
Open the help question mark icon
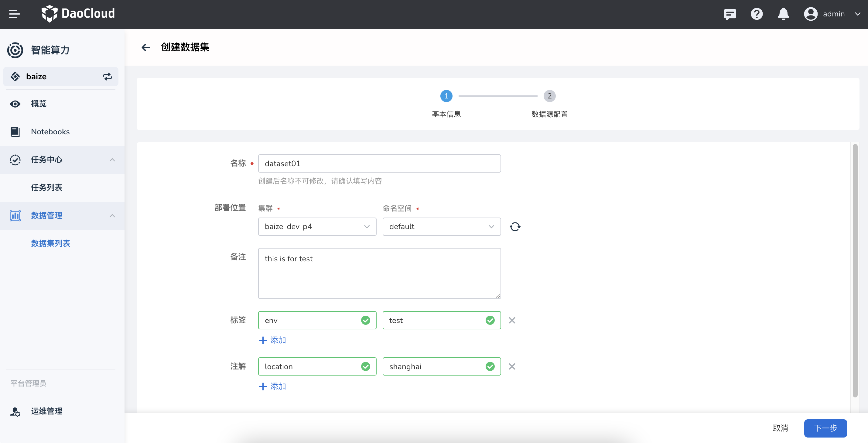click(757, 14)
